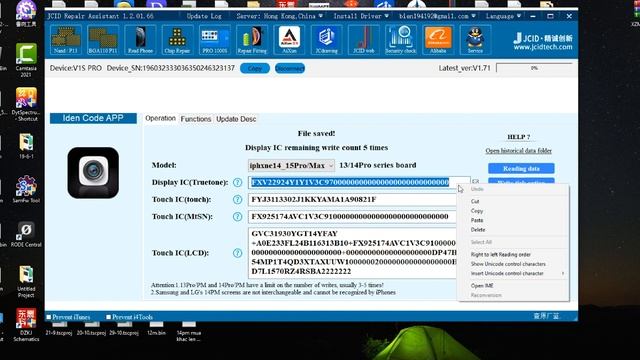
Task: Open the BGA110 P11 tool
Action: point(103,40)
